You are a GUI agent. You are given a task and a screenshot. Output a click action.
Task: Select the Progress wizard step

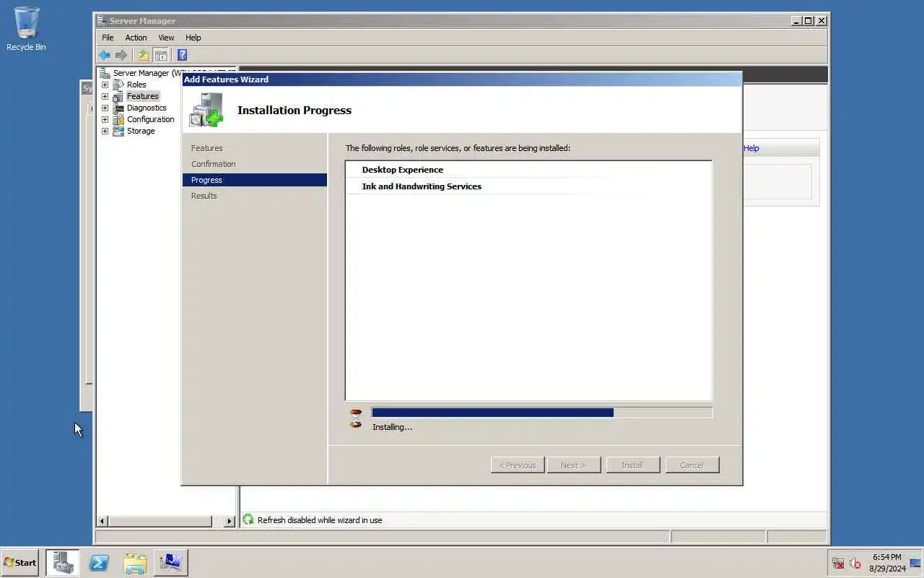254,180
